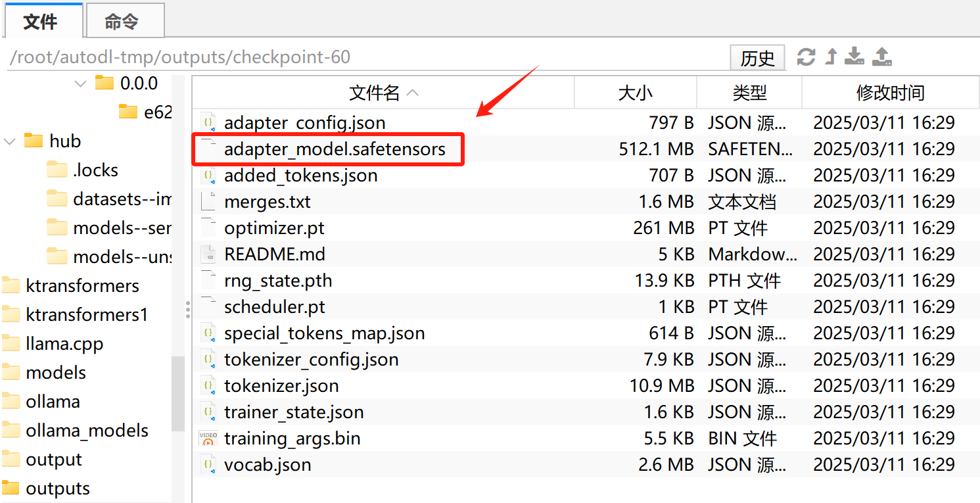This screenshot has height=503, width=980.
Task: Sort by 大小 column header
Action: (636, 93)
